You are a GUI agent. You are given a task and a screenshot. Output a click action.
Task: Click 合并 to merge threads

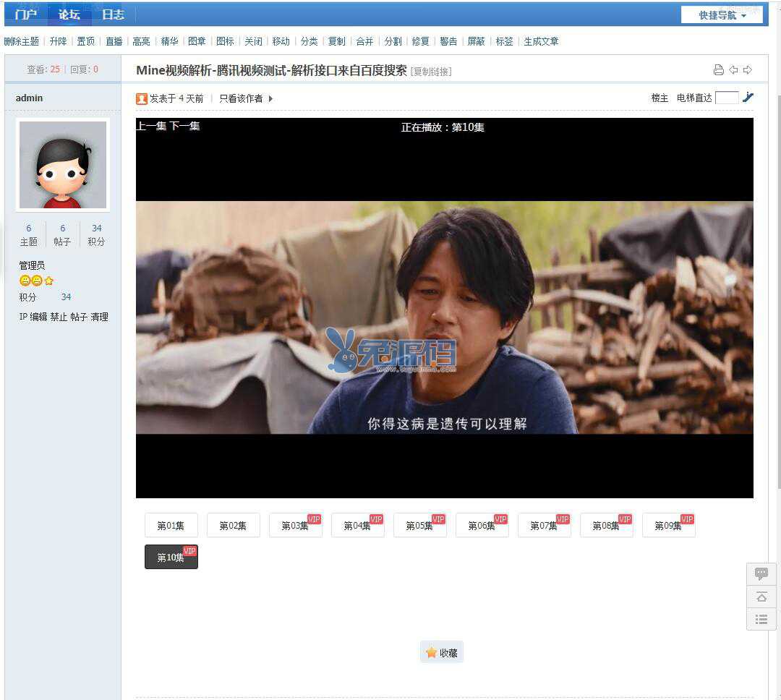[x=364, y=41]
